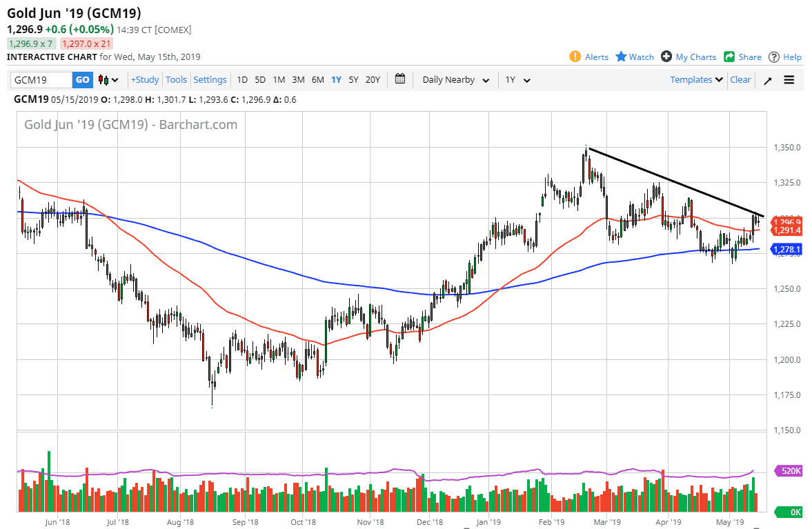Open the chart hamburger menu icon
The height and width of the screenshot is (529, 812).
click(789, 79)
